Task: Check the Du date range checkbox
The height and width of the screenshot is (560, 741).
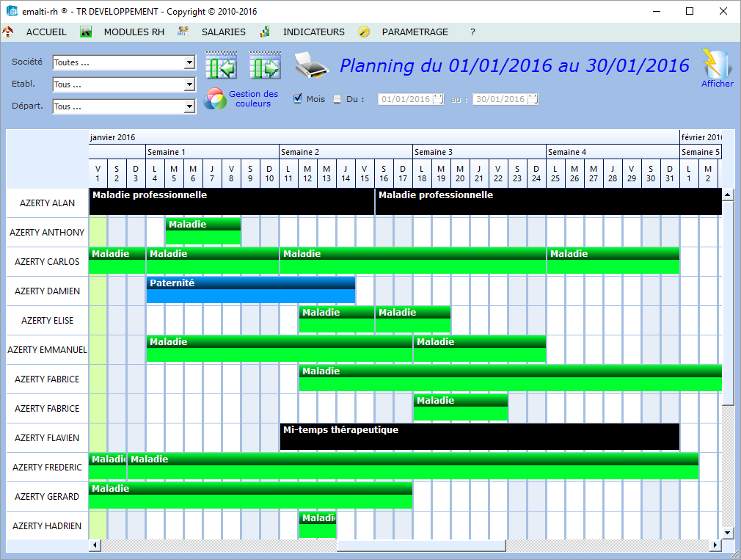Action: coord(337,99)
